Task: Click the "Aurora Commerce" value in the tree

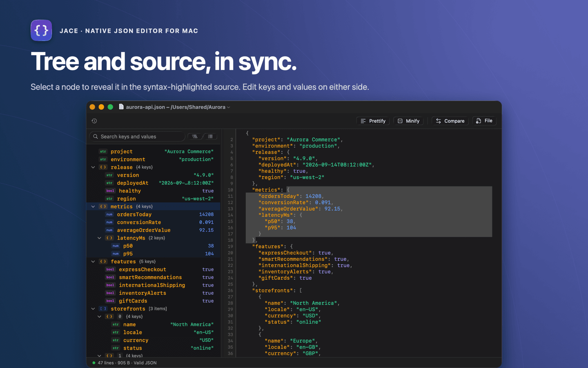Action: point(189,152)
